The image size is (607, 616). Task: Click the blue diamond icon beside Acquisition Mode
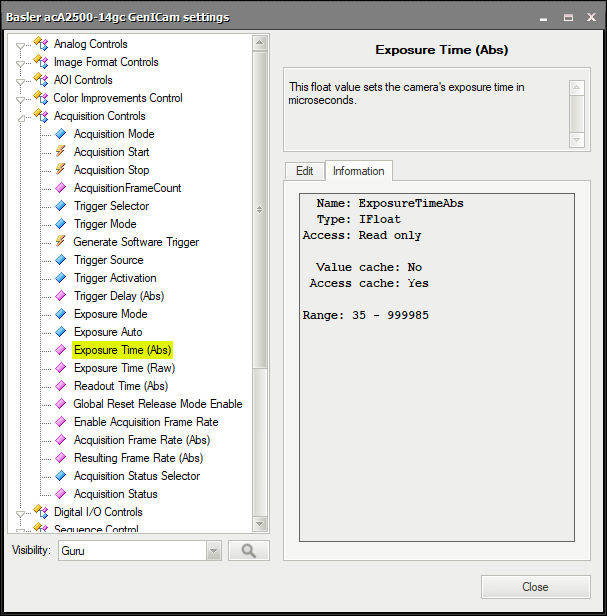pyautogui.click(x=61, y=134)
